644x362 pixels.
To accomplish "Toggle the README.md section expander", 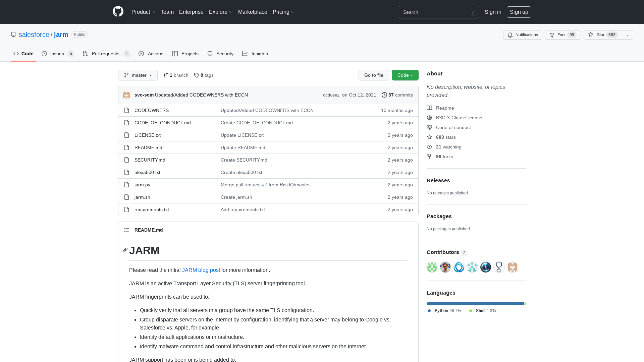I will [x=126, y=230].
